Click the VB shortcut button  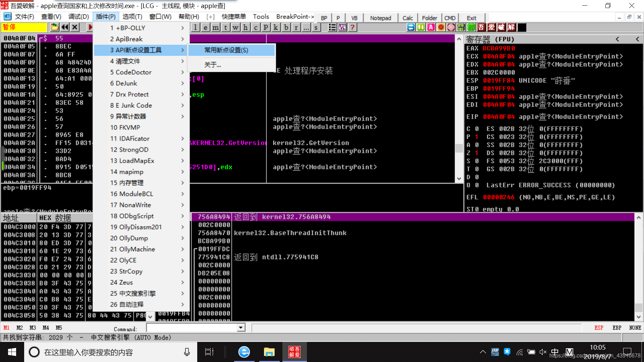(354, 18)
